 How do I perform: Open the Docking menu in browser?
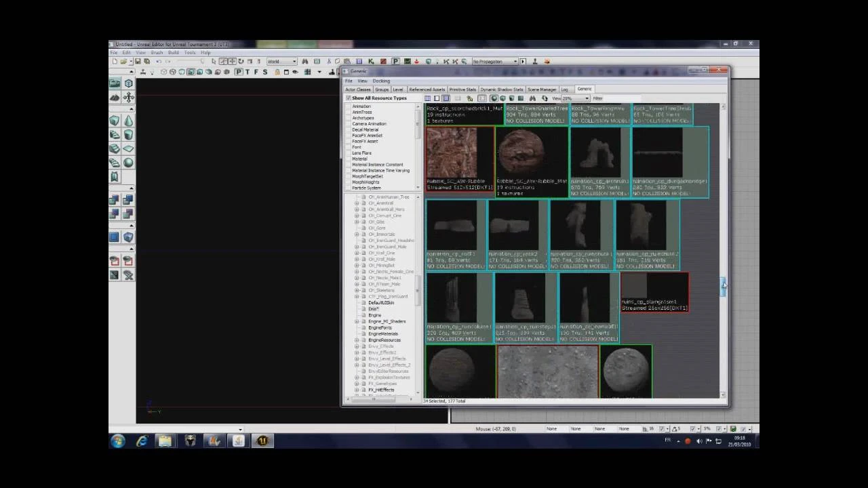(381, 81)
